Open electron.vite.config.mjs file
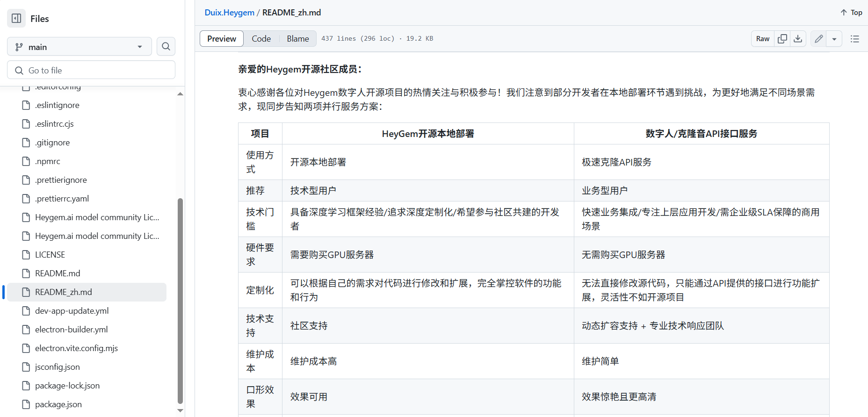This screenshot has height=417, width=868. click(76, 348)
